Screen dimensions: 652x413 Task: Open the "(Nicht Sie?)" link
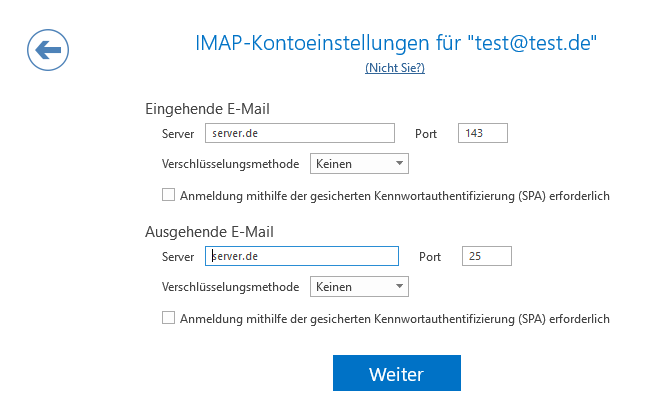pyautogui.click(x=395, y=68)
